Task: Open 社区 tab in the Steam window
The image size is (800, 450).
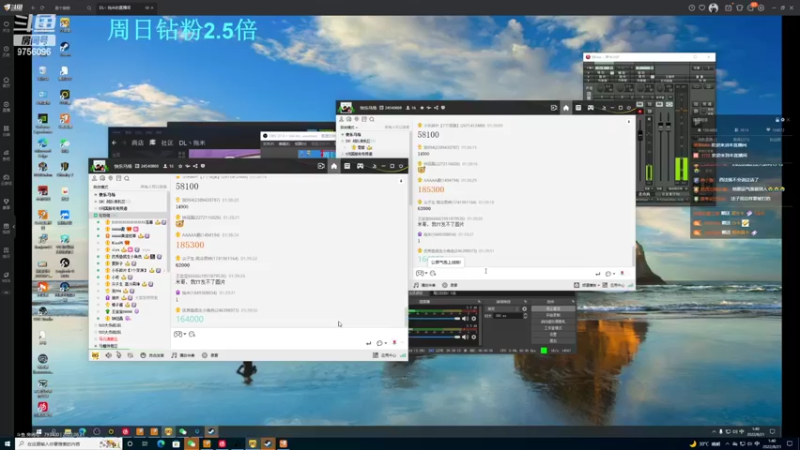Action: (167, 143)
